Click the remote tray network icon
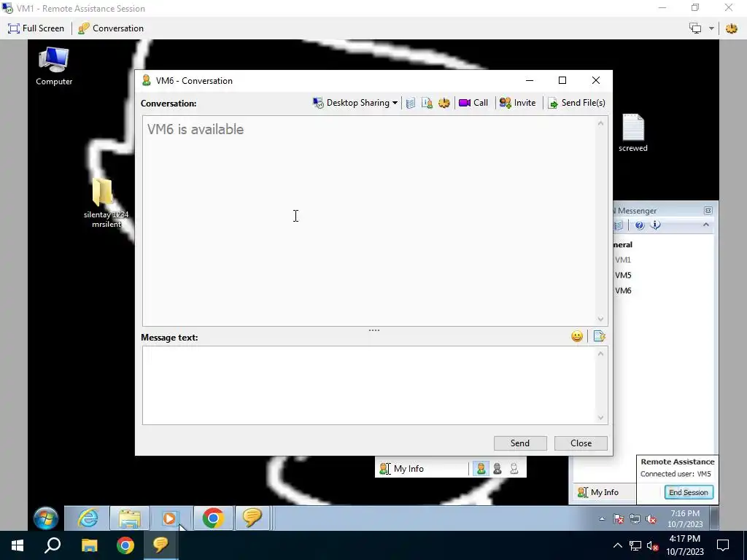 pos(635,519)
